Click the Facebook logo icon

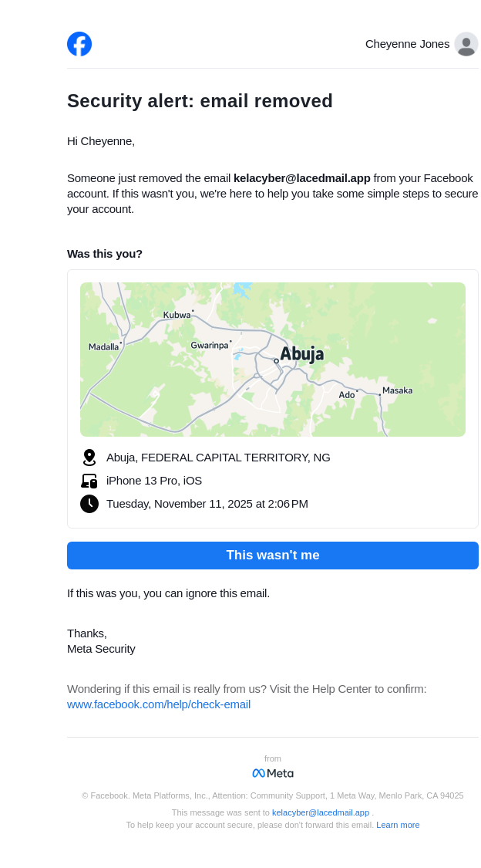tap(79, 44)
